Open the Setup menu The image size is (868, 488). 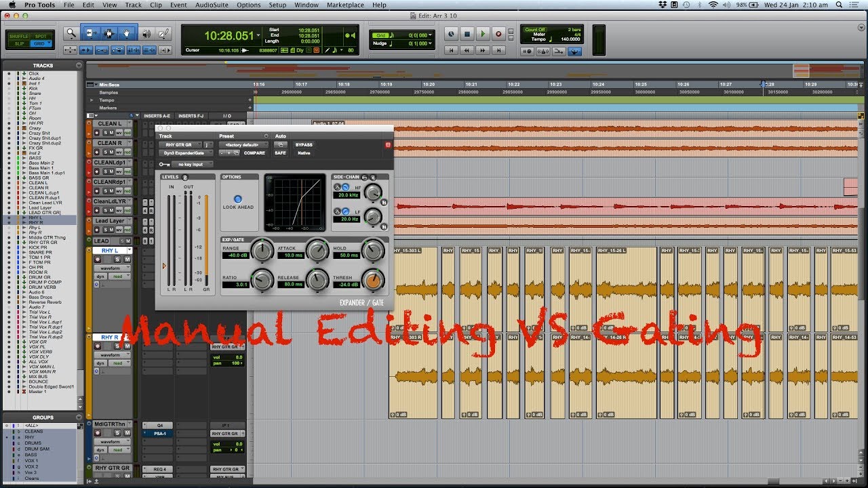pos(277,5)
